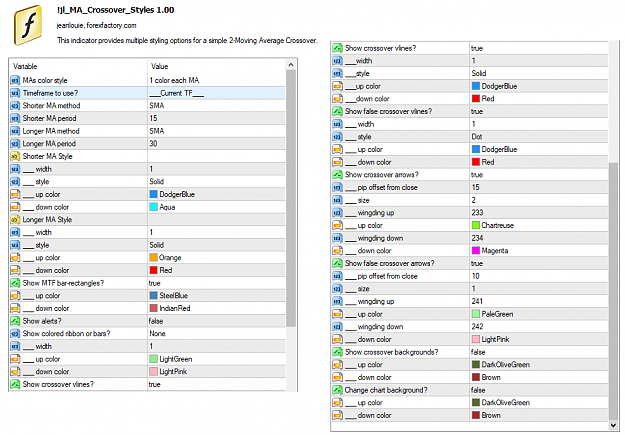Select the icon beside 'Shorter MA method'
625x435 pixels.
pos(15,106)
